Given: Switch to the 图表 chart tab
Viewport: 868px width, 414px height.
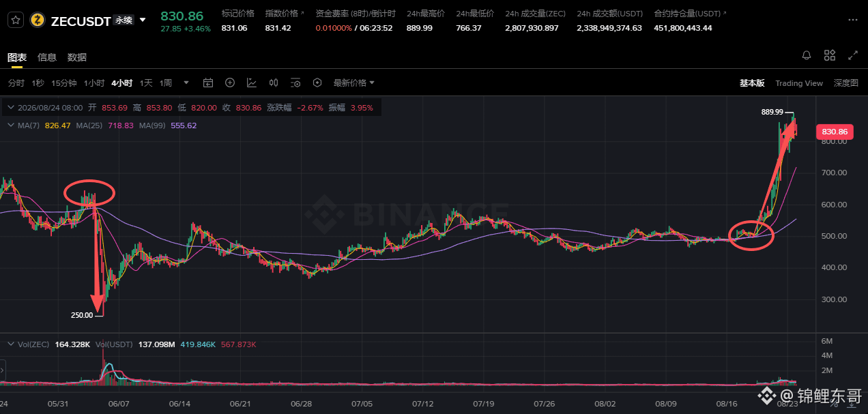Looking at the screenshot, I should click(17, 57).
